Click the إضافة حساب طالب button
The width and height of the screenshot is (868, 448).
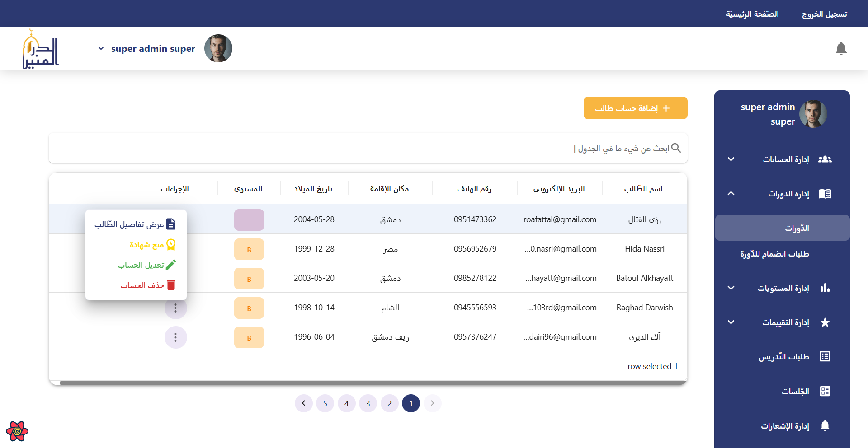coord(635,108)
